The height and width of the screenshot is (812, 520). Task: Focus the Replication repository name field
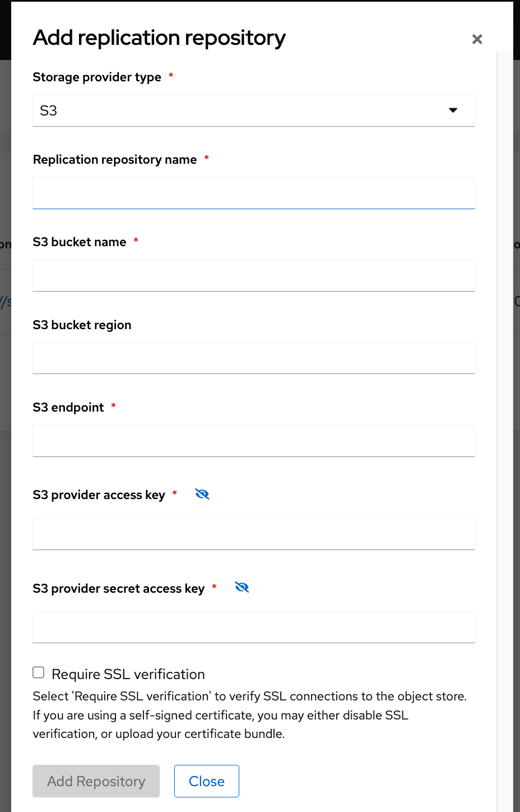point(254,193)
